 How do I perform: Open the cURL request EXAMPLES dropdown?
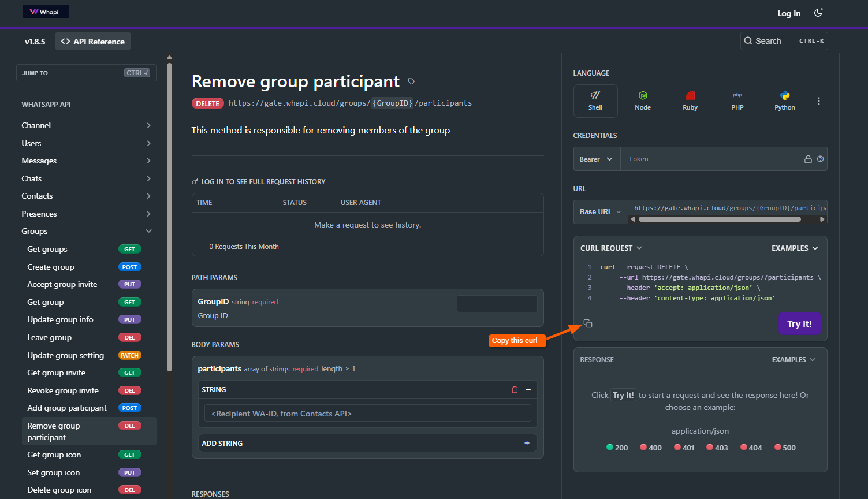pos(795,248)
